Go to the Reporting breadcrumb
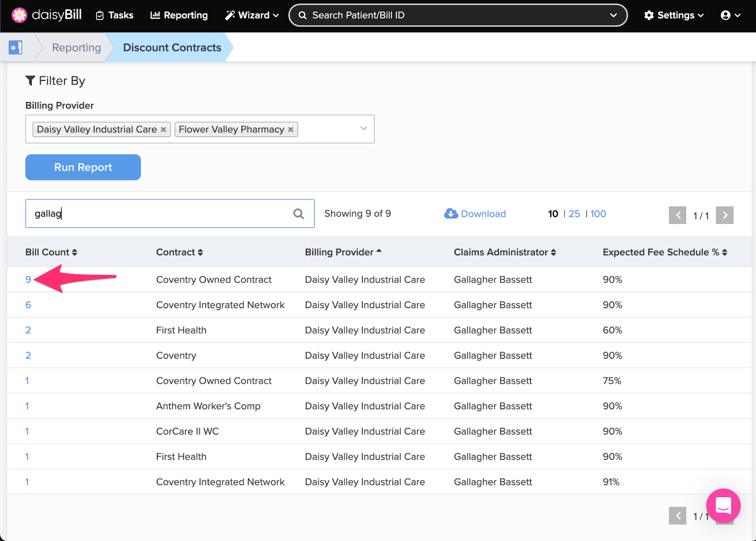This screenshot has height=541, width=756. [x=76, y=47]
